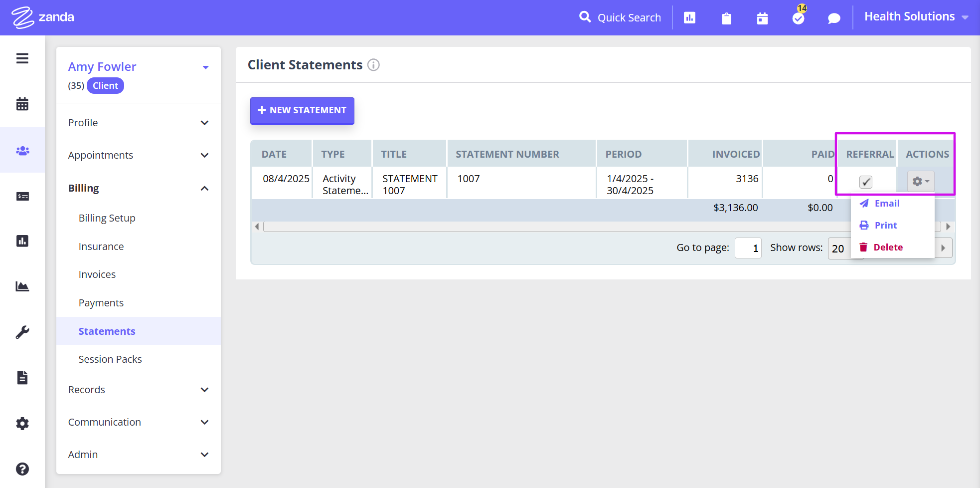Open the Amy Fowler client dropdown arrow

pos(205,67)
